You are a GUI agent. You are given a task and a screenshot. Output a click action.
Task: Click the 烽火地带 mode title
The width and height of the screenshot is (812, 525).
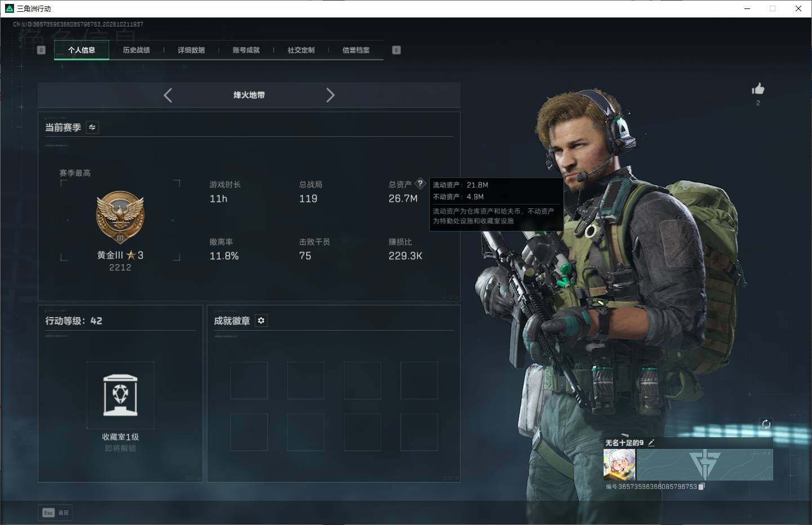(x=249, y=95)
